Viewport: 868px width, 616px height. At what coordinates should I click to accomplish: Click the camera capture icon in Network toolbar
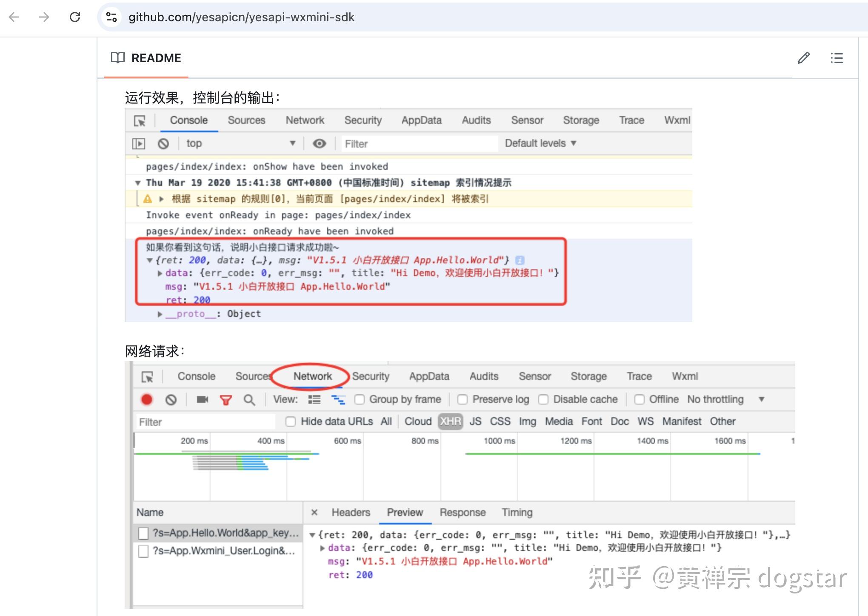pos(203,399)
